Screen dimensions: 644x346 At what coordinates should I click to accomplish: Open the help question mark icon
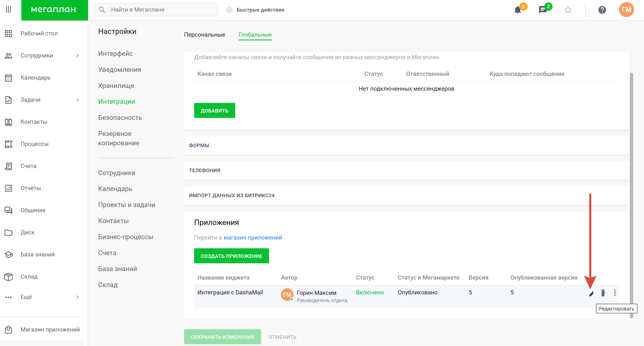[x=602, y=10]
